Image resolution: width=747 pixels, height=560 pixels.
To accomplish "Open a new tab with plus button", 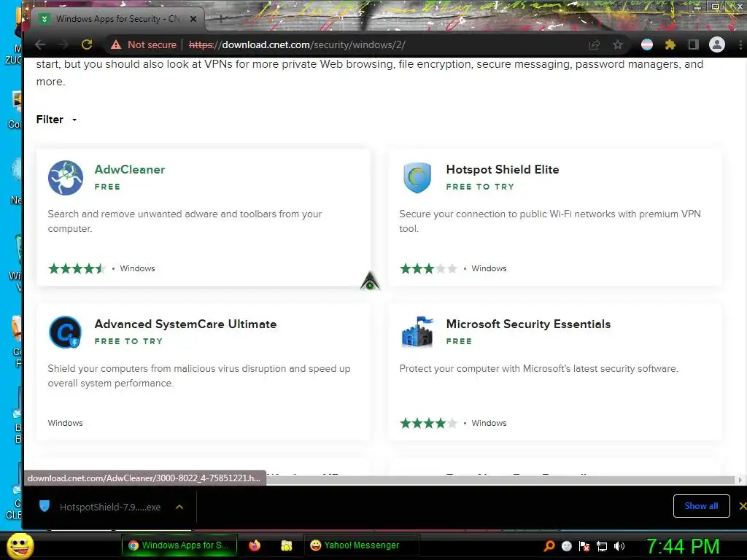I will pos(221,18).
